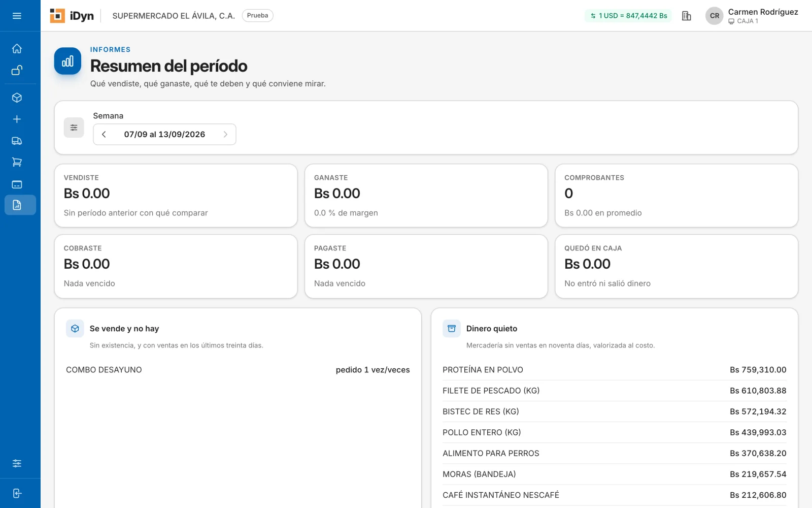The height and width of the screenshot is (508, 812).
Task: Click the logout icon in sidebar
Action: click(17, 493)
